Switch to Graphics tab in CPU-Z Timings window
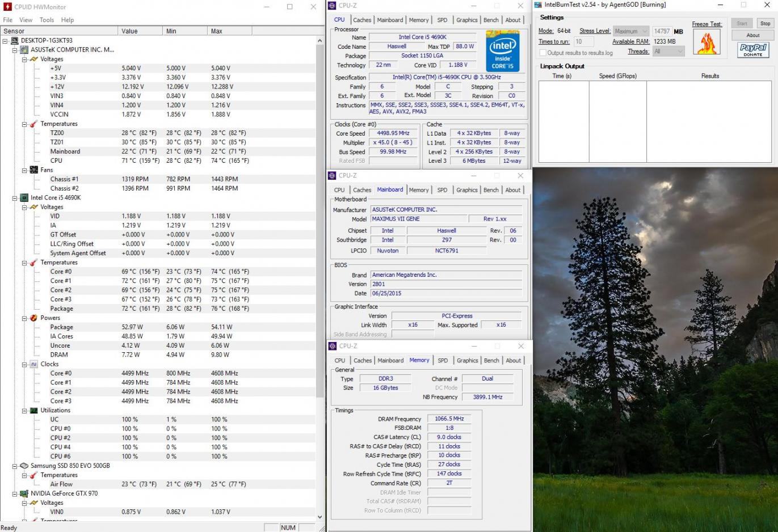 pos(468,360)
